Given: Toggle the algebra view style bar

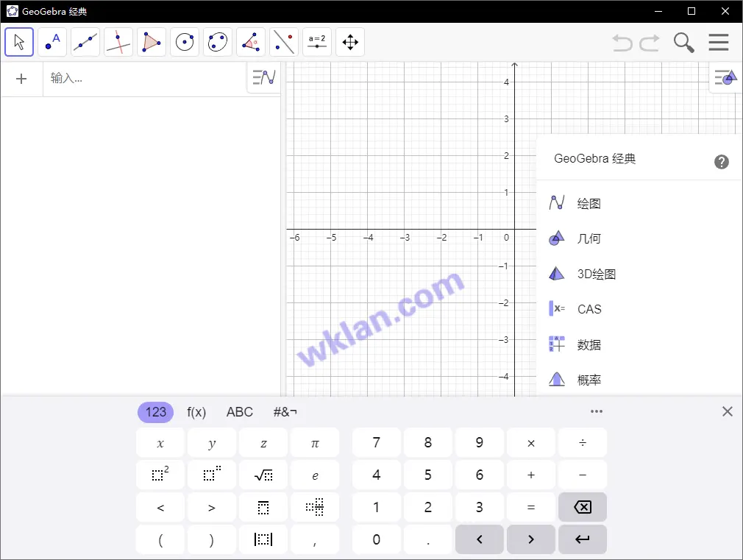Looking at the screenshot, I should tap(264, 77).
